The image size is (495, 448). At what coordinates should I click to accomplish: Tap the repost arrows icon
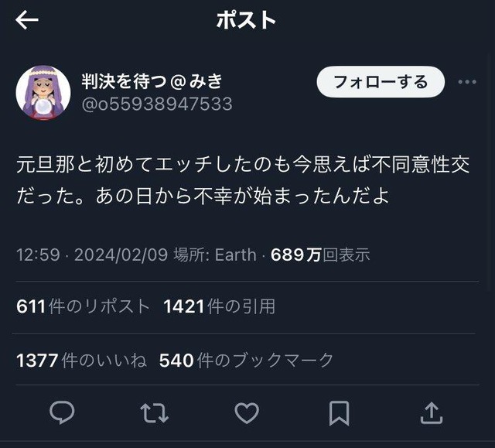tap(155, 412)
